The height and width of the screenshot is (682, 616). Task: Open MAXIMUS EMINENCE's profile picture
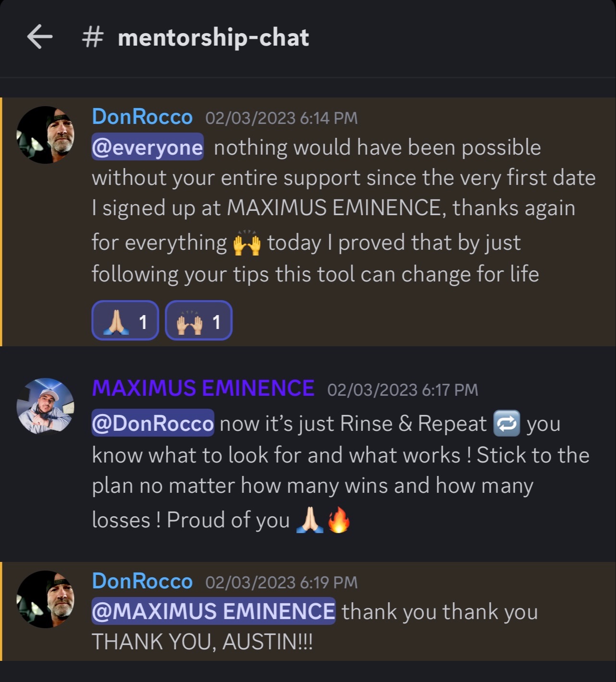click(x=45, y=406)
